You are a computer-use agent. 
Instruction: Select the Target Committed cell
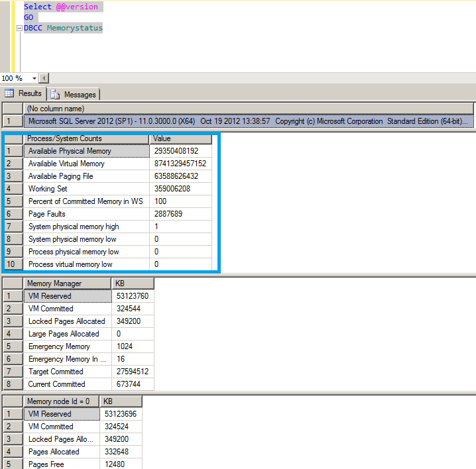[x=67, y=372]
